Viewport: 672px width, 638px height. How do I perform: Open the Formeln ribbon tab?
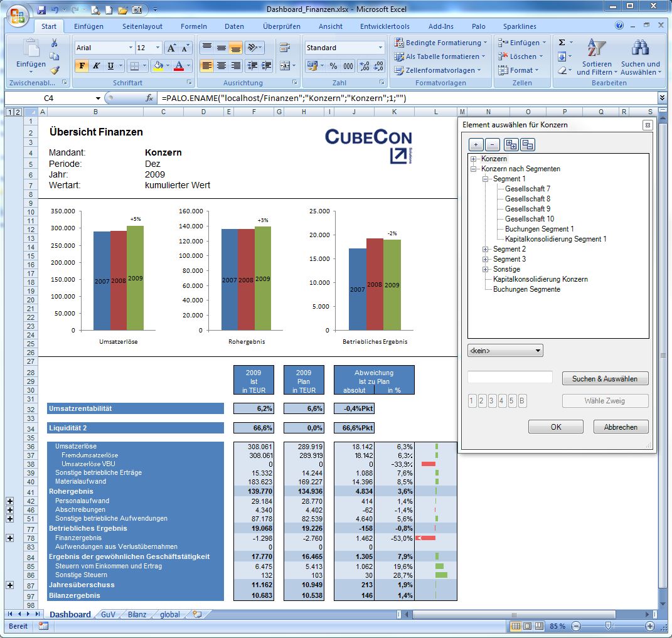click(193, 26)
